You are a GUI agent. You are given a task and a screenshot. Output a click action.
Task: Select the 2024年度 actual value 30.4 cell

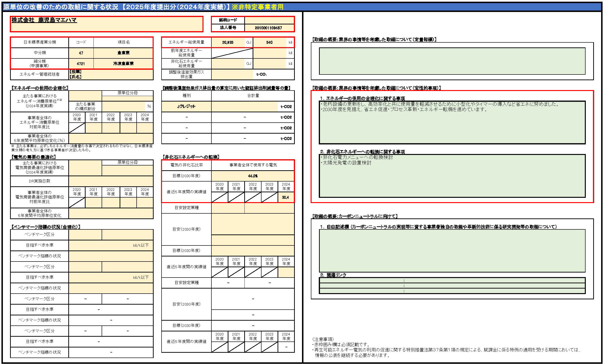[285, 197]
